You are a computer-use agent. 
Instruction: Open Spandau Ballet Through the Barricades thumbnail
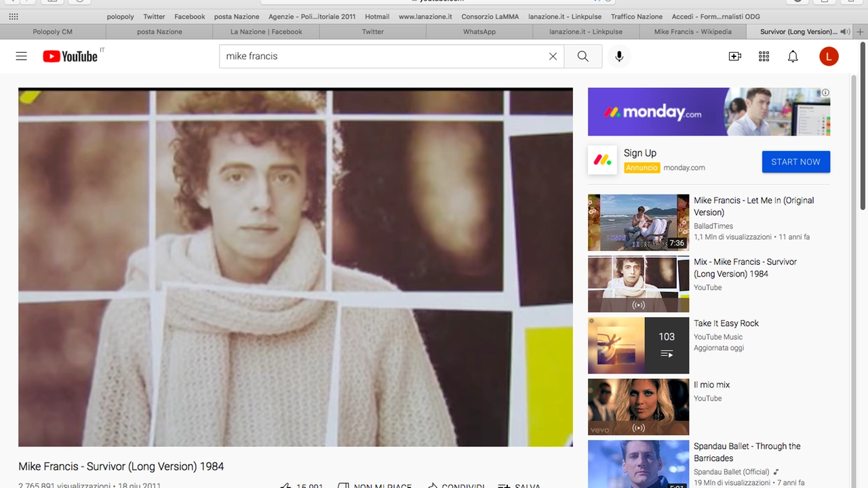(638, 464)
